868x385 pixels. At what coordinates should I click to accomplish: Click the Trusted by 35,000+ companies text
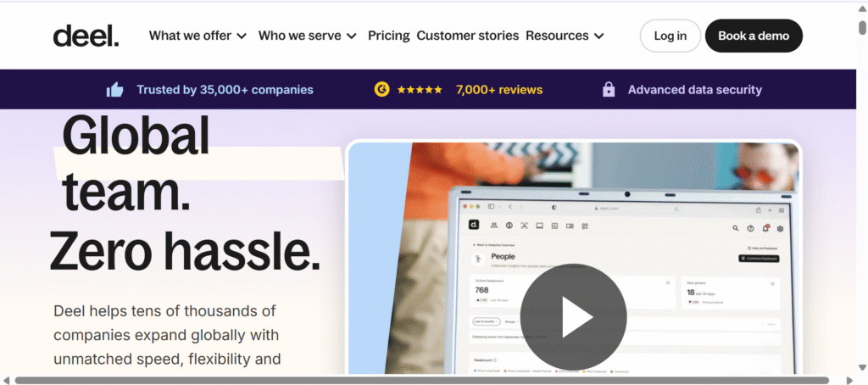click(x=225, y=90)
